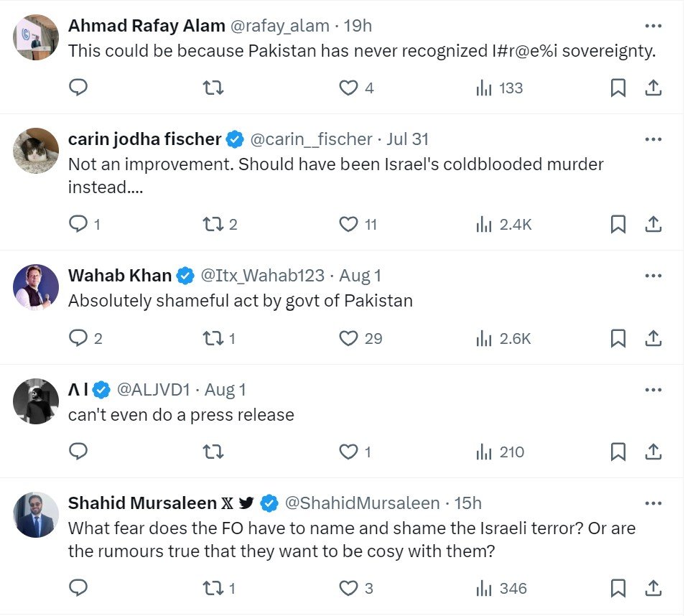Image resolution: width=698 pixels, height=616 pixels.
Task: View analytics on carin jodha fischer's tweet
Action: 503,225
